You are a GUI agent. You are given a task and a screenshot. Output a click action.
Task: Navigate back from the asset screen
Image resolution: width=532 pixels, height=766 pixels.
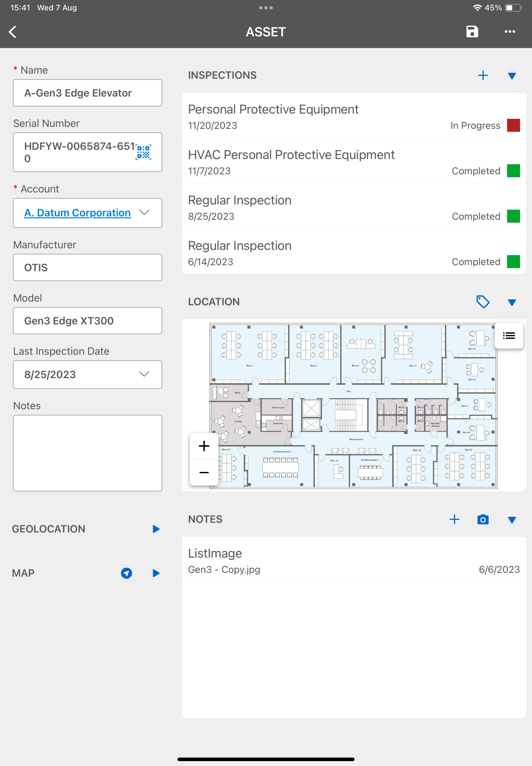pos(13,32)
